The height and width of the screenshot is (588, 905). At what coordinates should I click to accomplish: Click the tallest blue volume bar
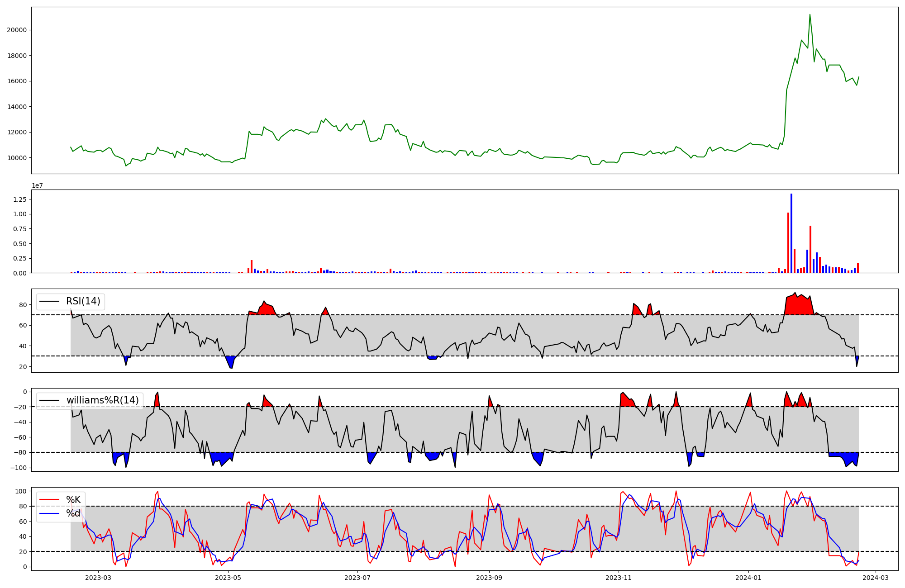791,233
